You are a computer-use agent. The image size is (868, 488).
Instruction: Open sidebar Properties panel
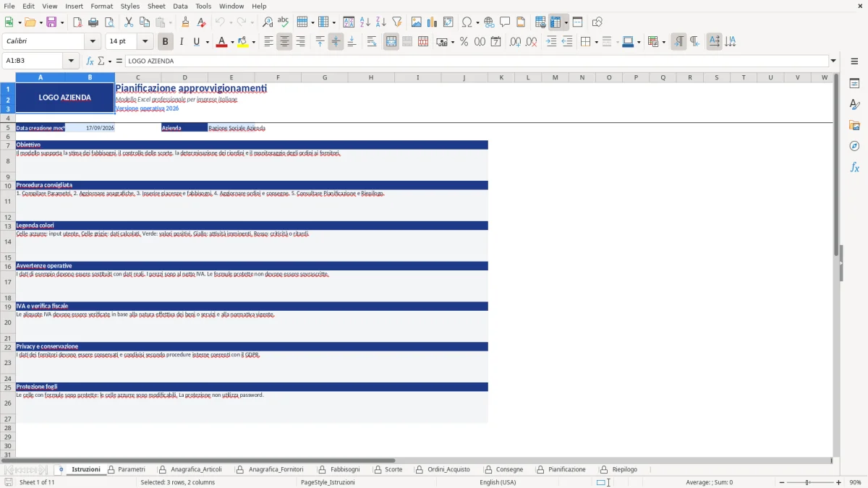(x=854, y=84)
